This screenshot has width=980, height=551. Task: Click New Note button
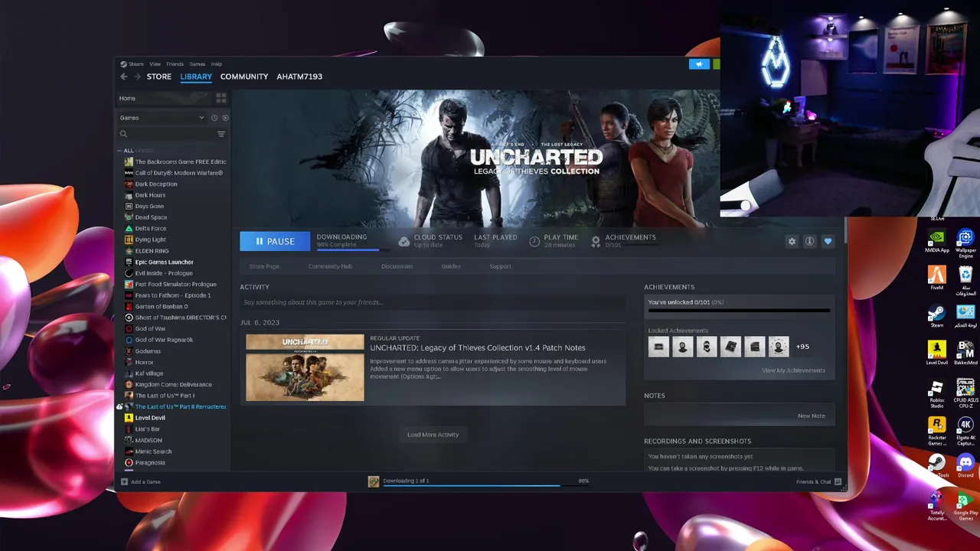pos(811,416)
